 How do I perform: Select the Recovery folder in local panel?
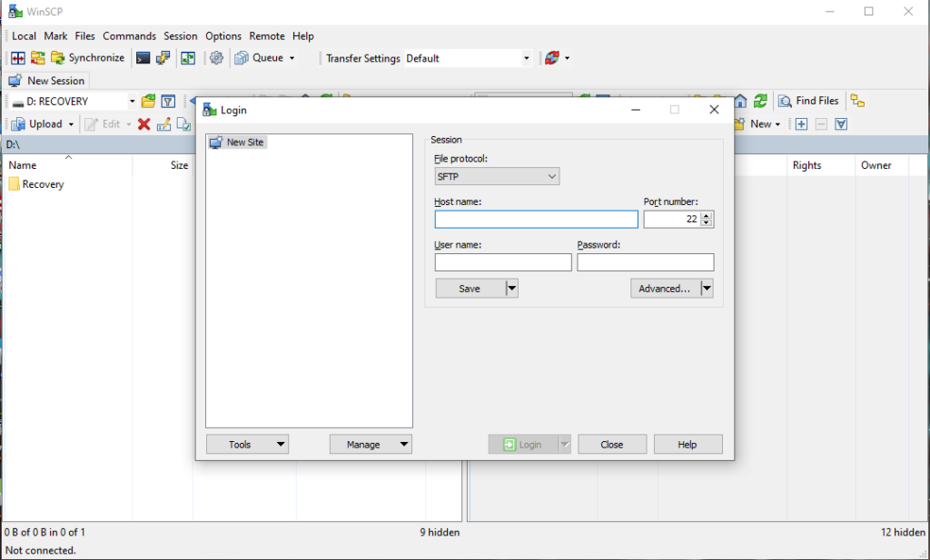tap(36, 184)
